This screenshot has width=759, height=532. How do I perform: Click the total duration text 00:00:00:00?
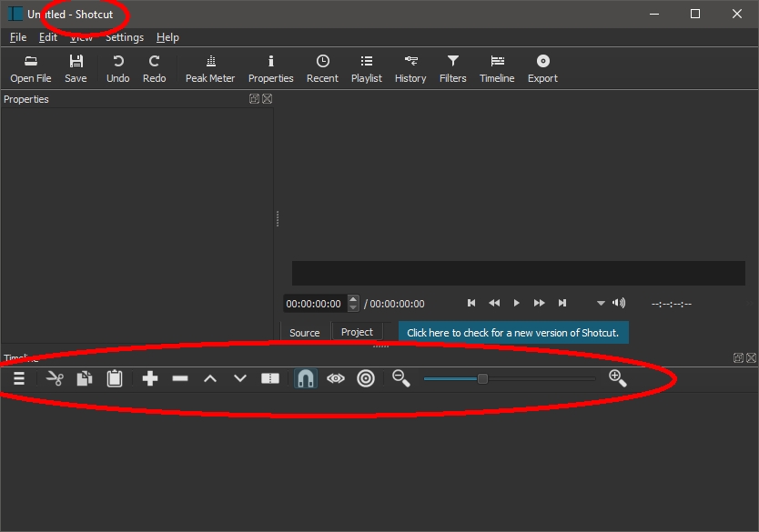pyautogui.click(x=398, y=304)
